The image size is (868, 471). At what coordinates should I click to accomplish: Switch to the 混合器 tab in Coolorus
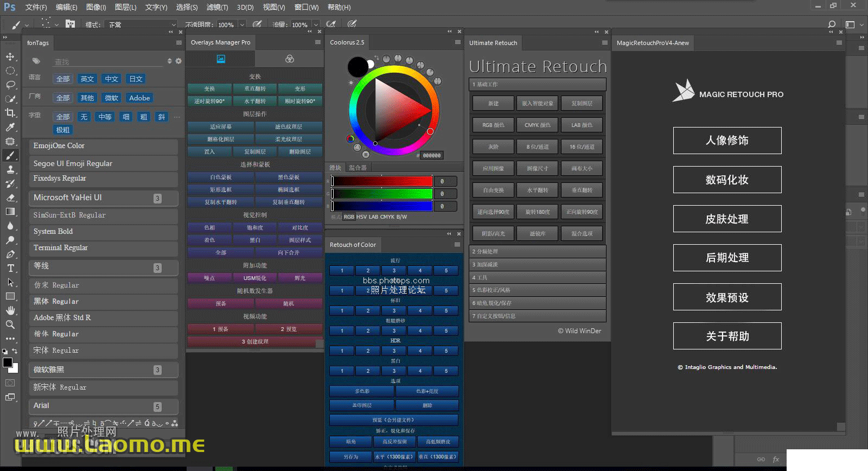358,168
